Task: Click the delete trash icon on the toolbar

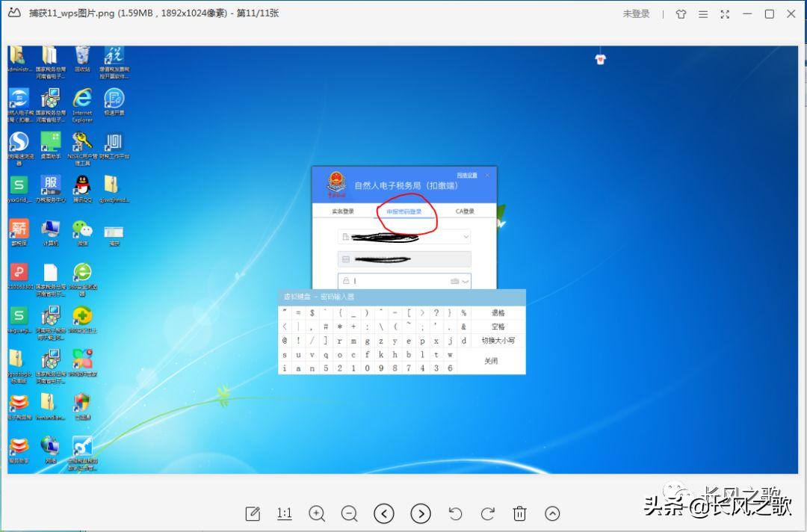Action: 520,513
